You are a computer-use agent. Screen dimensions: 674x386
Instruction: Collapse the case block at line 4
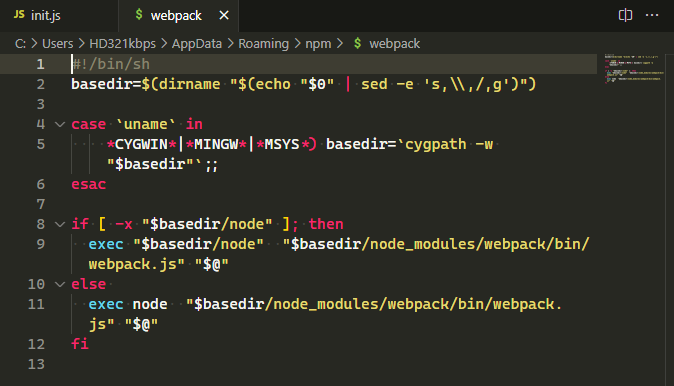(x=60, y=125)
